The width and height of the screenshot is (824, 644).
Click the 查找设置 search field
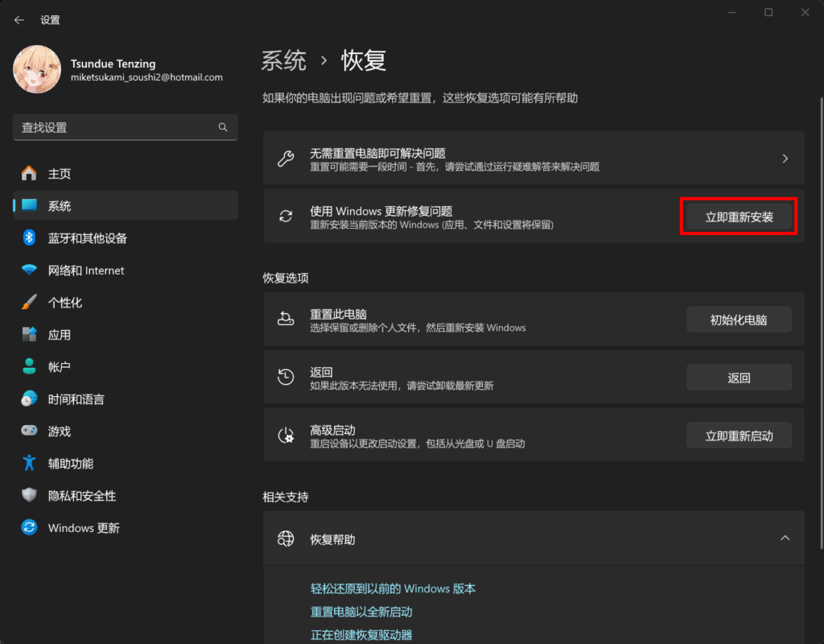(125, 127)
